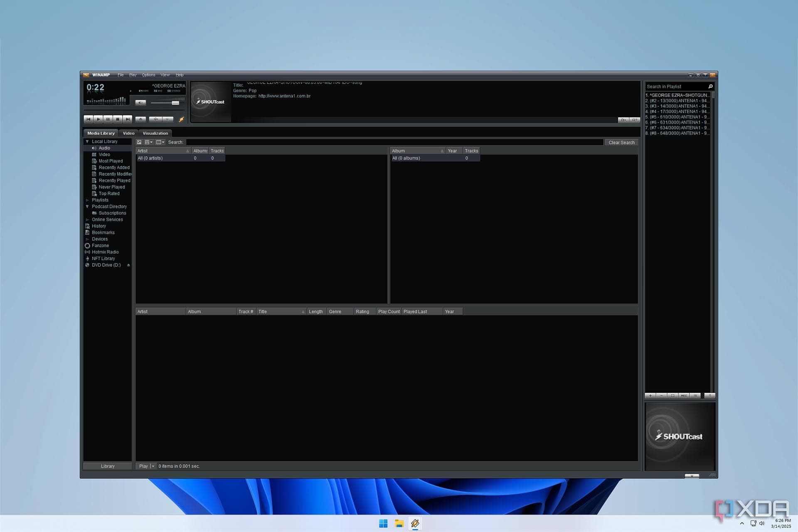The width and height of the screenshot is (798, 532).
Task: Open the Help menu
Action: [x=180, y=75]
